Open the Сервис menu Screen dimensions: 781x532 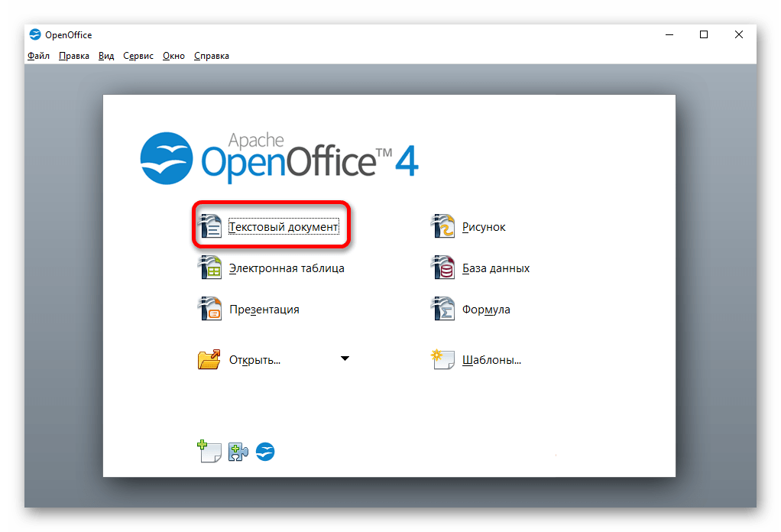pos(138,56)
